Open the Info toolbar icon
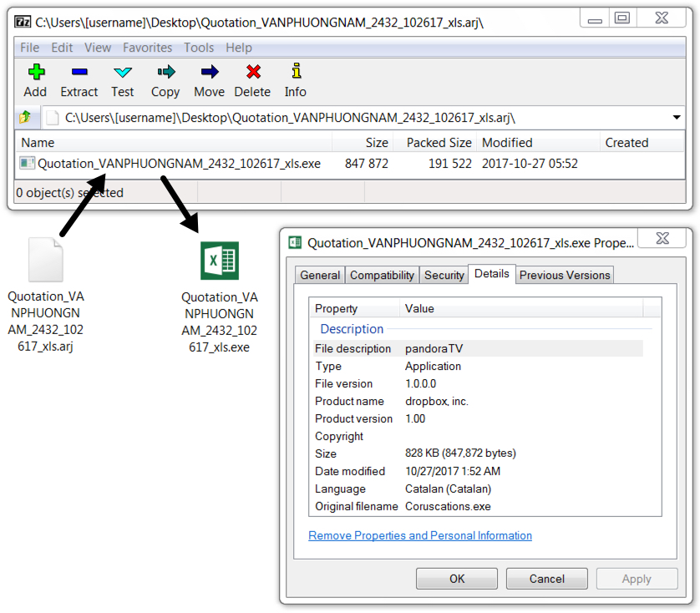Screen dimensions: 700x613 pyautogui.click(x=296, y=71)
